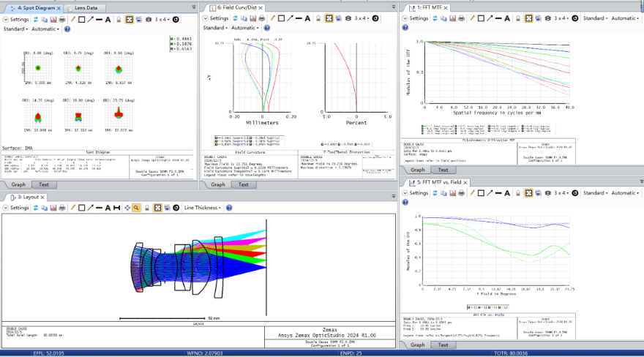Copy the FFT MTF vs. Field plot

click(x=443, y=193)
